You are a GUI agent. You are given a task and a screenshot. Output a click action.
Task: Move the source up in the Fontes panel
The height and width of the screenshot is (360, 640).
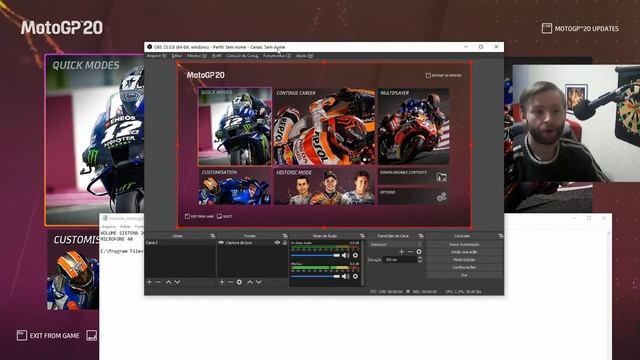pos(250,282)
